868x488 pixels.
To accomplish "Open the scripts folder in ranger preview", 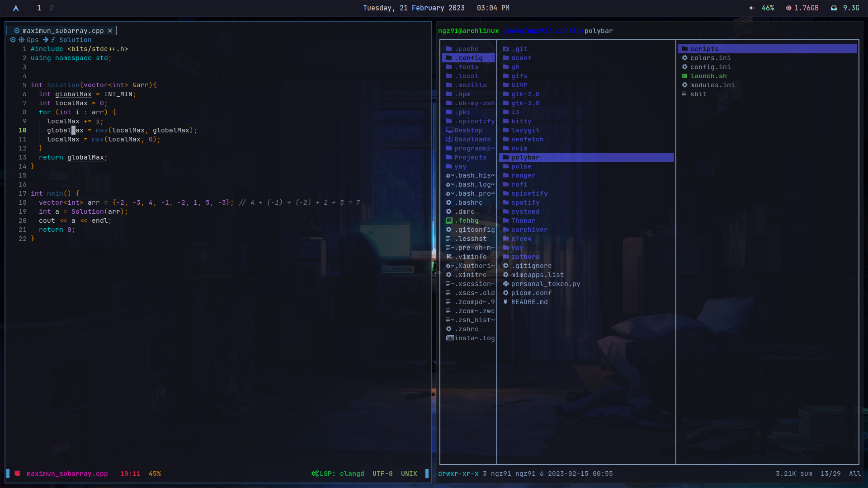I will click(704, 49).
